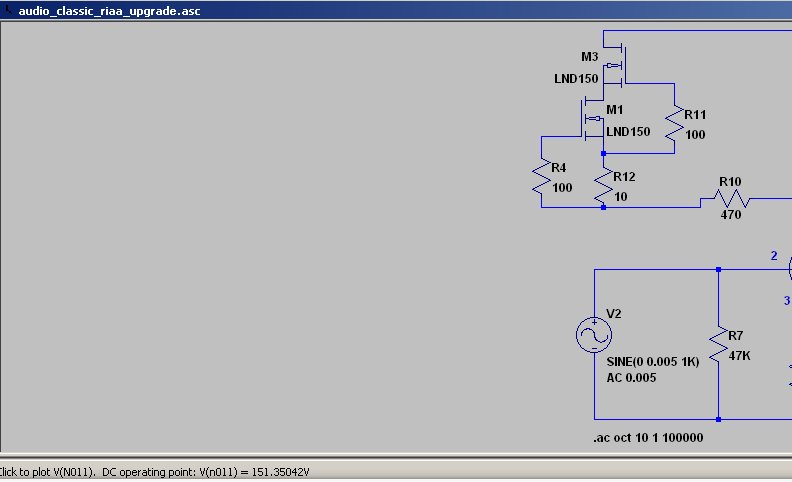792x482 pixels.
Task: Click LND150 model label under M3
Action: coord(576,79)
